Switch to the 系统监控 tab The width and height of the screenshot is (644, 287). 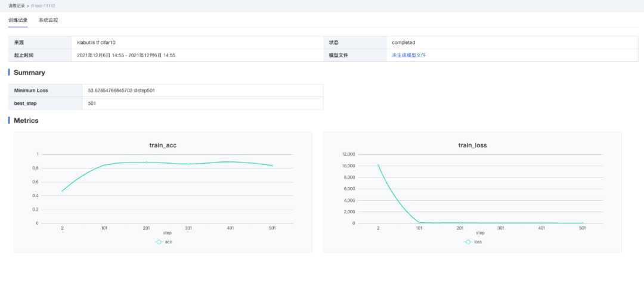click(x=48, y=20)
